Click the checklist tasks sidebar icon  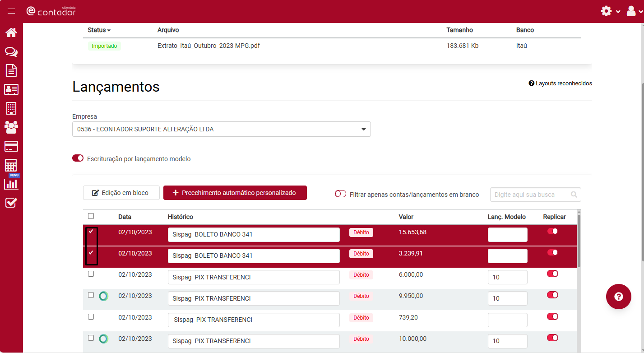pyautogui.click(x=11, y=203)
